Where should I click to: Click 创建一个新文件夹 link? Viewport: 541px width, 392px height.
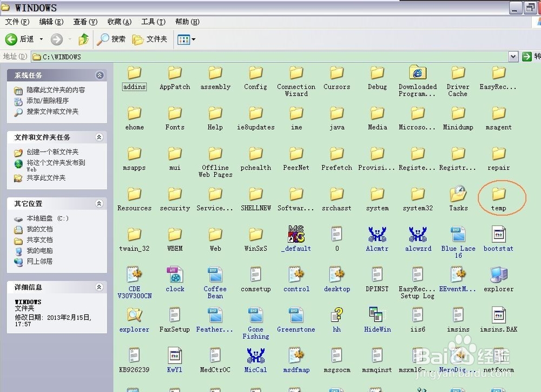(52, 152)
